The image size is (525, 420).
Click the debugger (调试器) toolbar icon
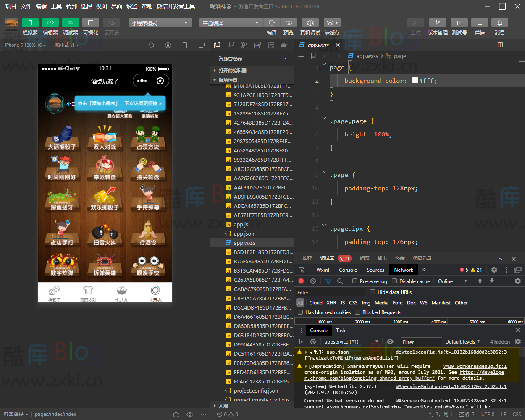(x=70, y=23)
